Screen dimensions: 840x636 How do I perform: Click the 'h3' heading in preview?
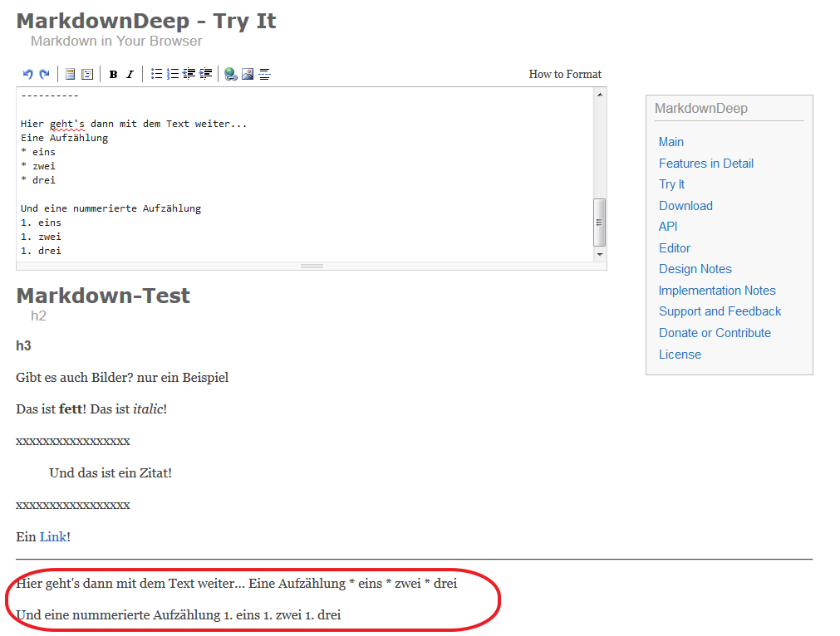23,345
